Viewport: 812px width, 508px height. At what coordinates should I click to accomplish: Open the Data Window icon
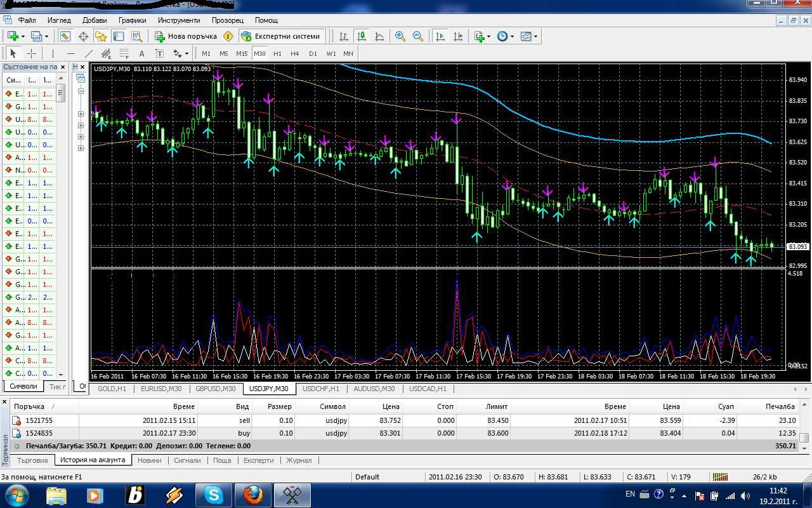(83, 36)
